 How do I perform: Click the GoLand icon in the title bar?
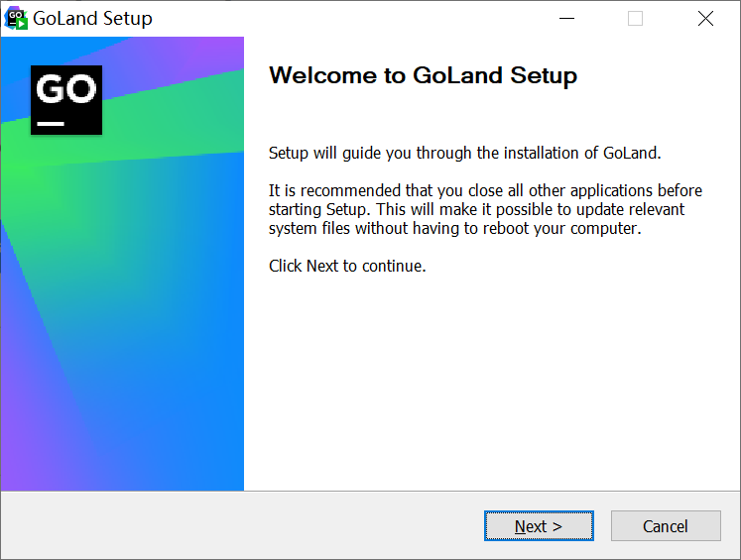pyautogui.click(x=16, y=18)
